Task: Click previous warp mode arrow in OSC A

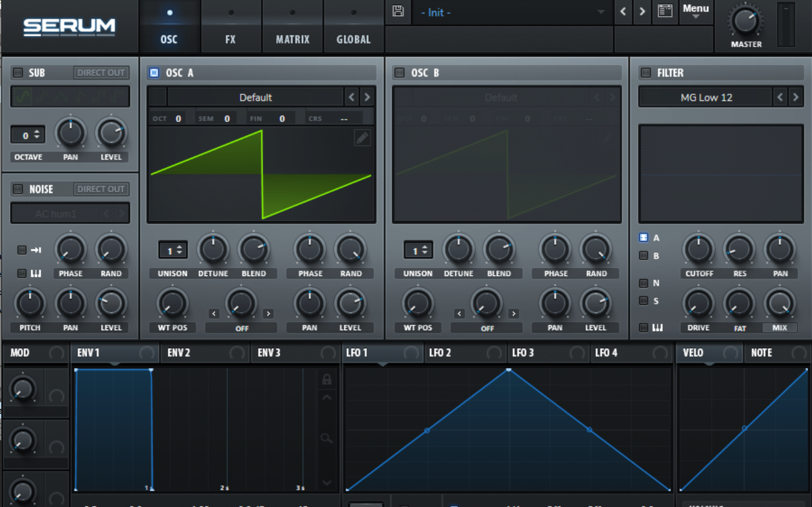Action: [x=214, y=313]
